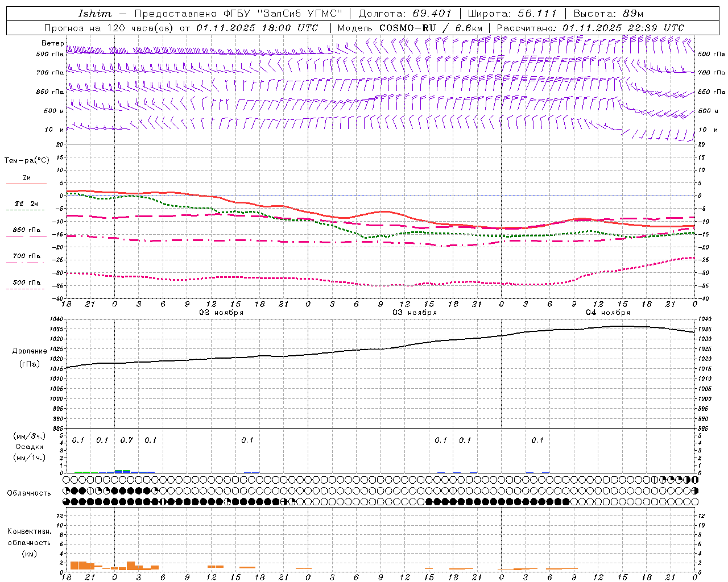728x582 pixels.
Task: Select the text Предоставлено ФГБУ "ЗапСиб УГМС"
Action: [x=238, y=14]
